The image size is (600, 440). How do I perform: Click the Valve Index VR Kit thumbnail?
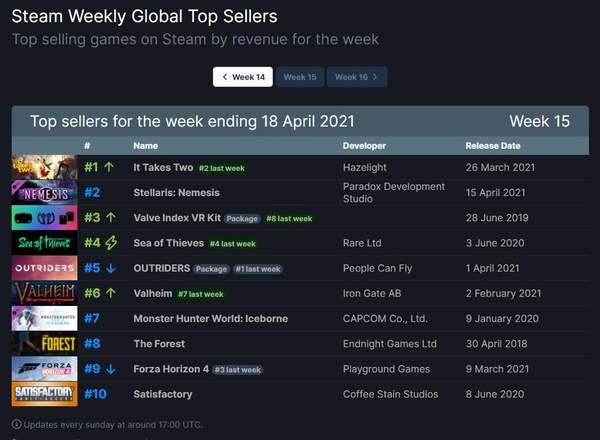[44, 217]
